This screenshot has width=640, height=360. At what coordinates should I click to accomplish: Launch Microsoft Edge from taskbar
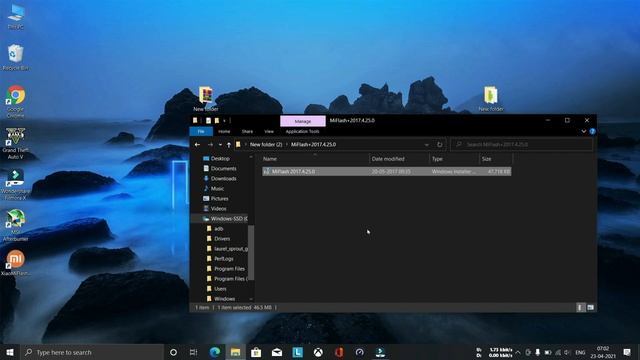coord(215,352)
